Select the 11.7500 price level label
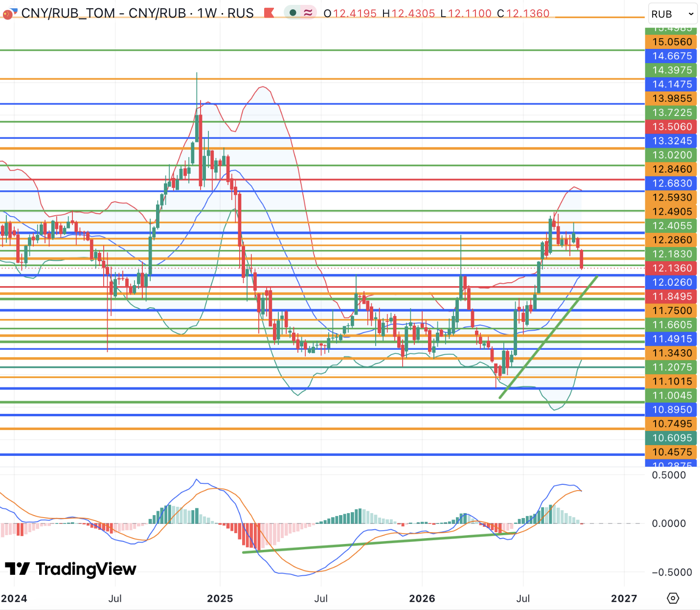Screen dimensions: 700x610 [672, 311]
